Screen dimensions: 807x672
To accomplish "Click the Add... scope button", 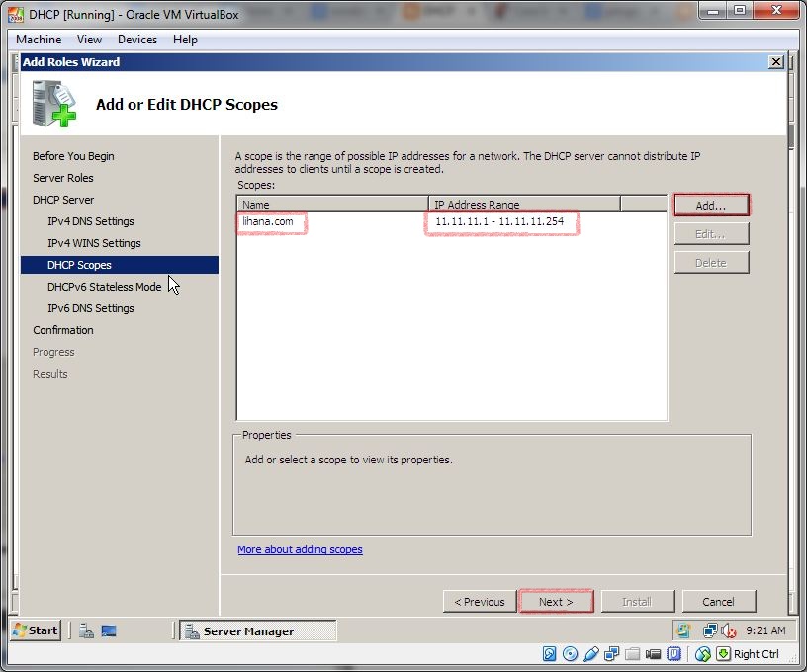I will pyautogui.click(x=711, y=206).
